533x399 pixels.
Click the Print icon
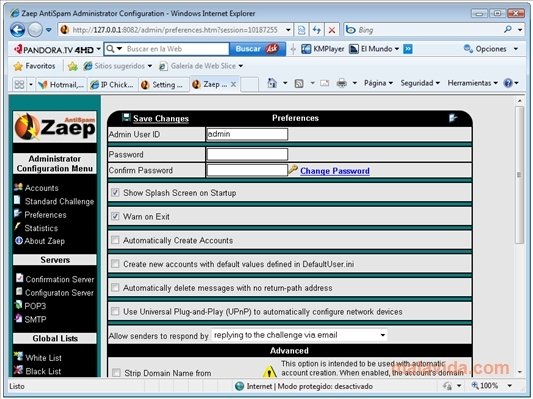coord(342,83)
